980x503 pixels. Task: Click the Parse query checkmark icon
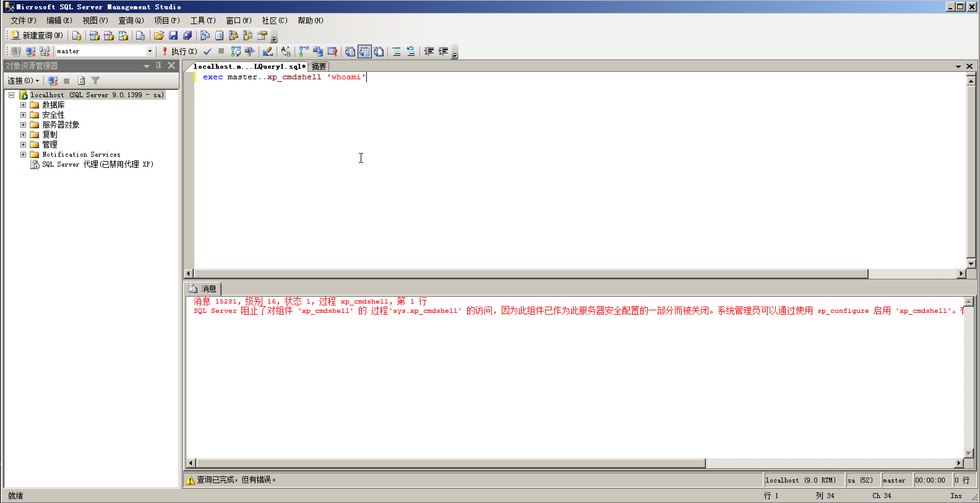[x=207, y=51]
